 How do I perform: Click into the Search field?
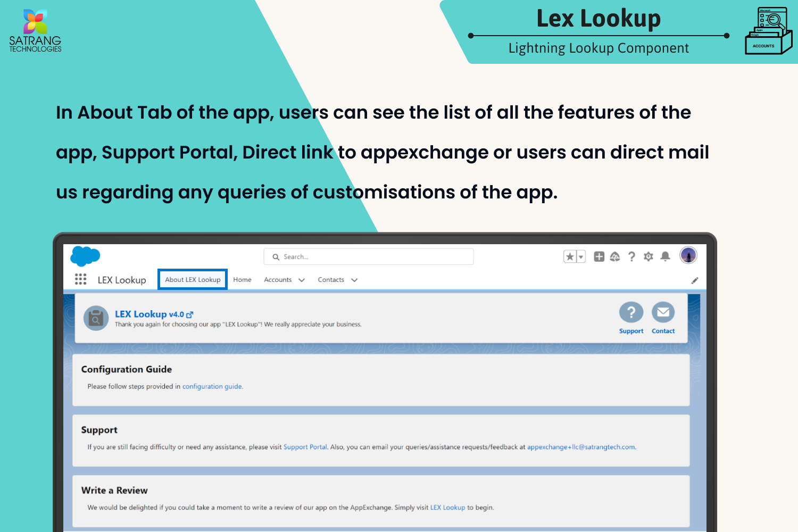click(x=369, y=256)
